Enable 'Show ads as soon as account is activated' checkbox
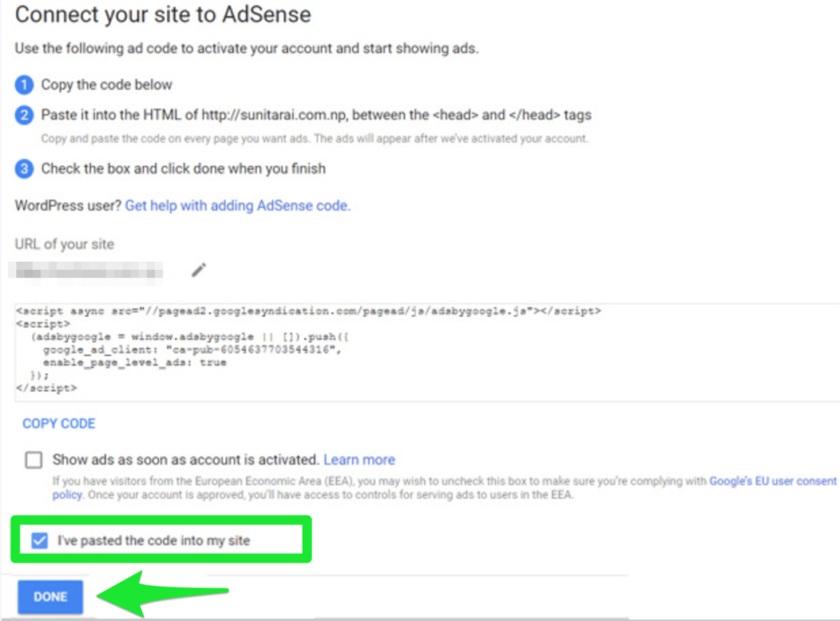840x621 pixels. pos(34,459)
